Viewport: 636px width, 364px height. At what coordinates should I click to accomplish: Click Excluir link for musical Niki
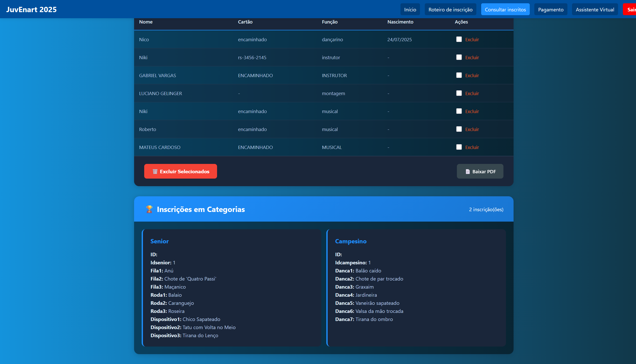click(472, 111)
